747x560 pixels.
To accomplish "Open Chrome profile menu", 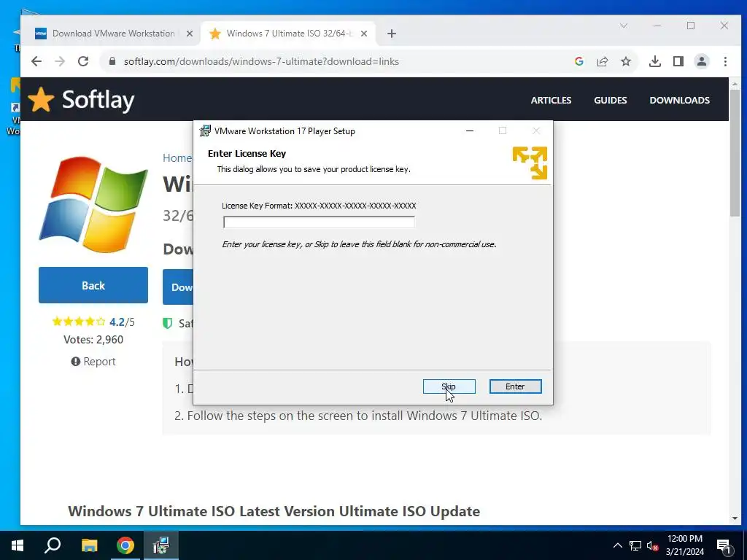I will pyautogui.click(x=702, y=61).
